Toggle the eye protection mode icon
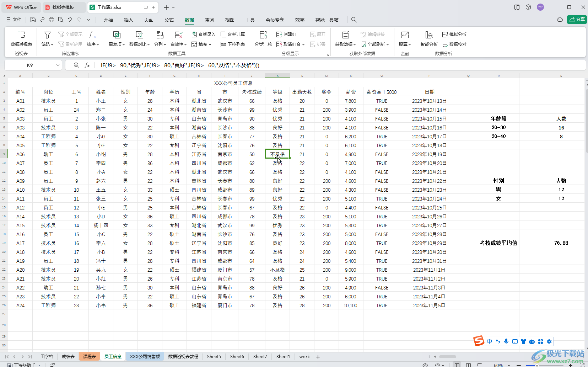Viewport: 588px width, 367px height. click(425, 365)
